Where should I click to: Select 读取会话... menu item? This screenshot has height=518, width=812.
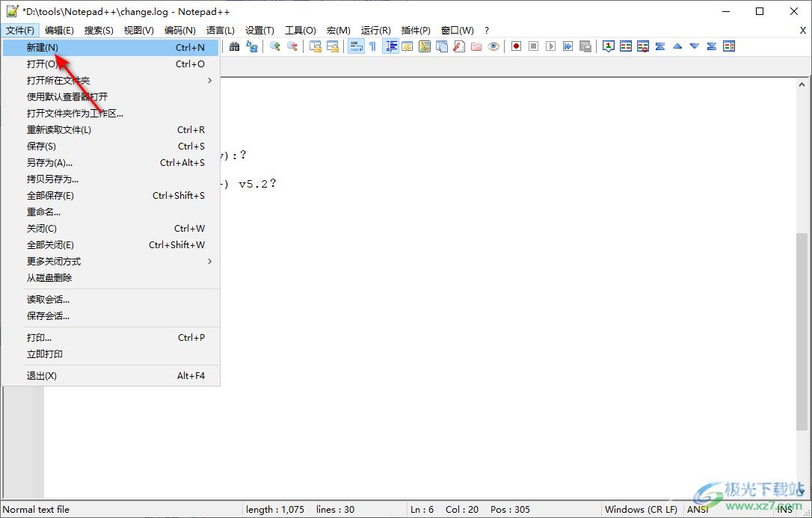pos(111,300)
